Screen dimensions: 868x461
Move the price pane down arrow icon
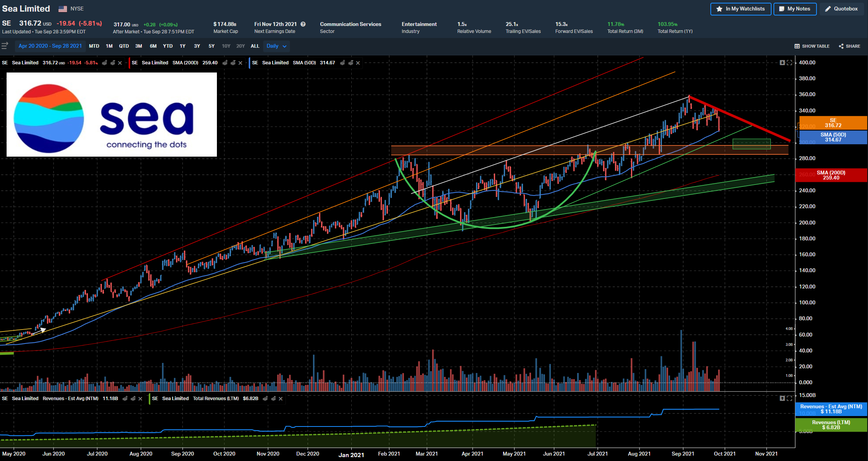[x=782, y=62]
